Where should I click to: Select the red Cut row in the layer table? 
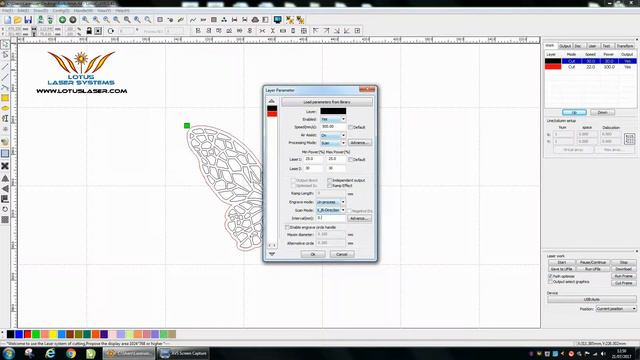(591, 67)
